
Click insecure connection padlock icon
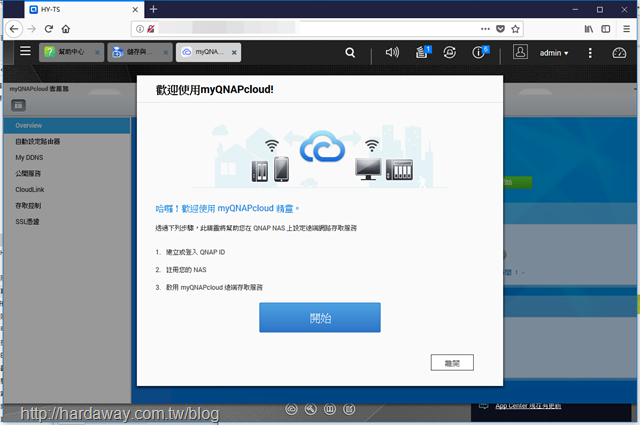pos(151,29)
